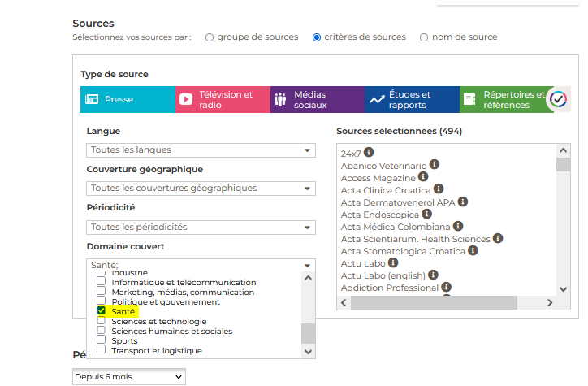The height and width of the screenshot is (386, 588).
Task: Expand the Couverture géographique dropdown
Action: point(201,189)
